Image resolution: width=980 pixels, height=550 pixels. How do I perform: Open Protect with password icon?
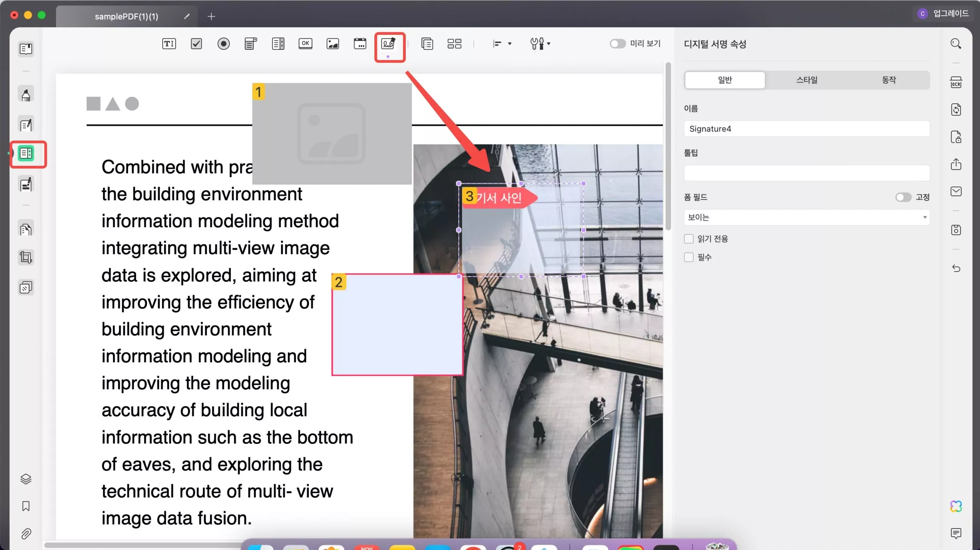[x=956, y=137]
